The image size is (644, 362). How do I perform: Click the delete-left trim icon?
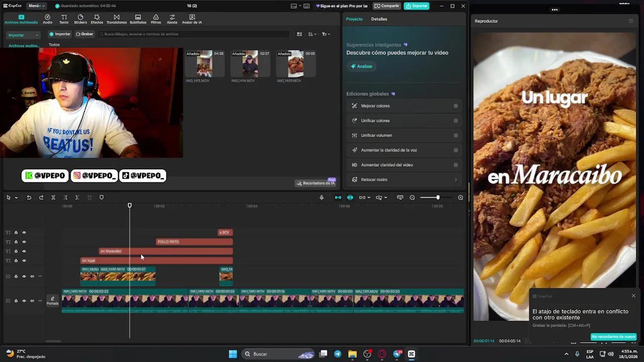tap(65, 198)
